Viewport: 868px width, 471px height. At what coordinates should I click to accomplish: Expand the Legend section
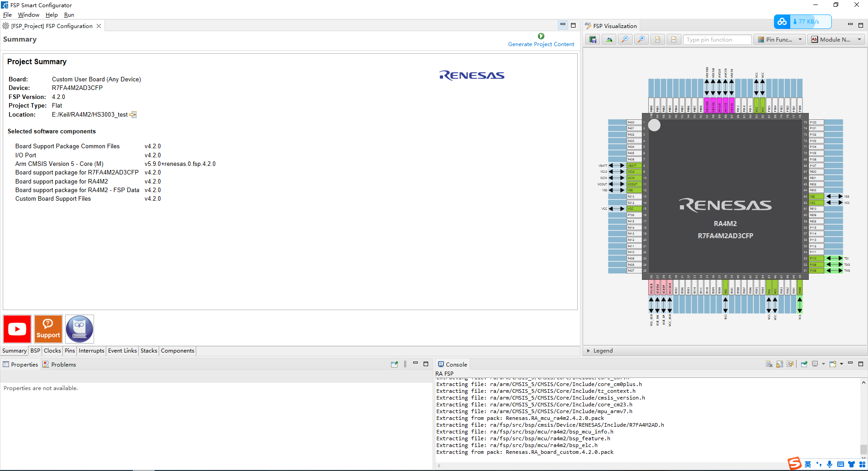pyautogui.click(x=588, y=351)
